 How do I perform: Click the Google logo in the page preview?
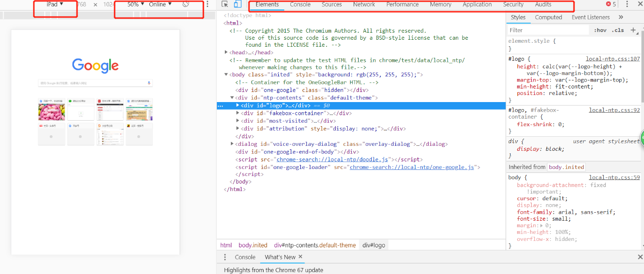pyautogui.click(x=96, y=65)
